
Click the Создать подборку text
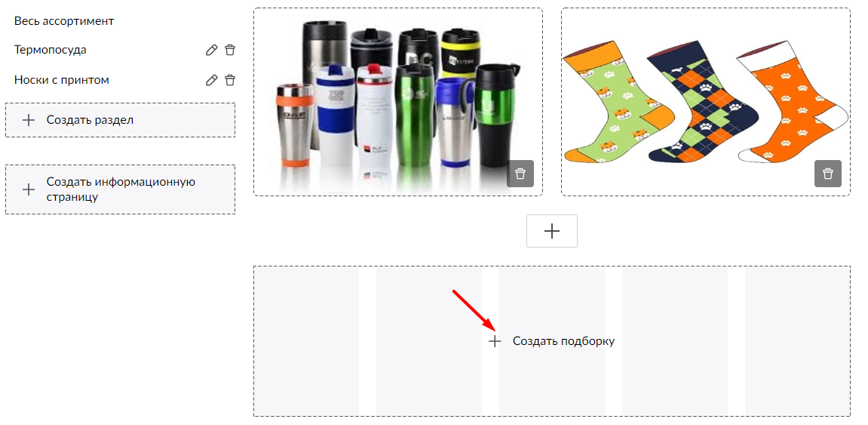click(x=563, y=341)
